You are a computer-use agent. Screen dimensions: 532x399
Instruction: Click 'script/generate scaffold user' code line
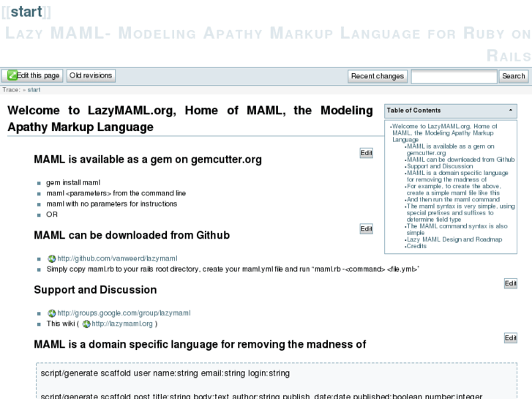[x=165, y=373]
